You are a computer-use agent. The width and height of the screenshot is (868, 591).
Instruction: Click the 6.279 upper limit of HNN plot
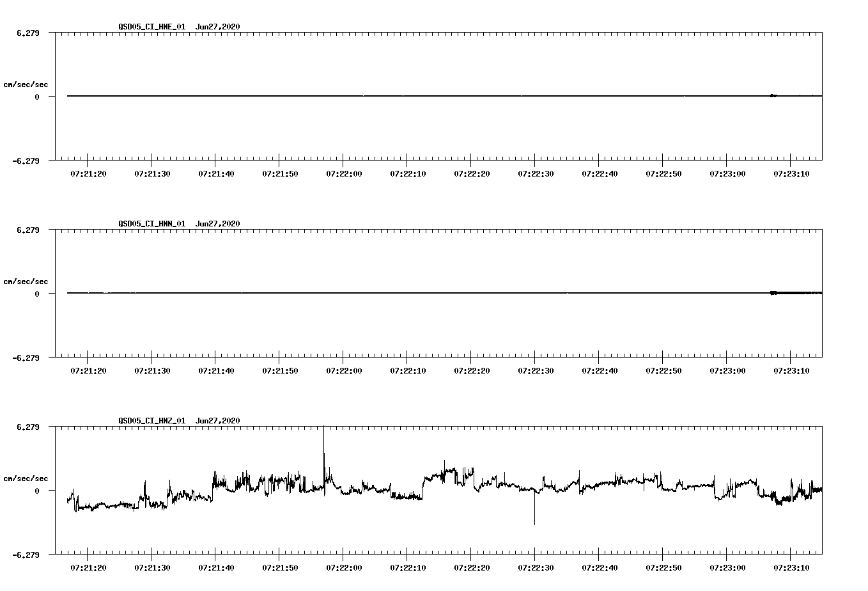[28, 230]
